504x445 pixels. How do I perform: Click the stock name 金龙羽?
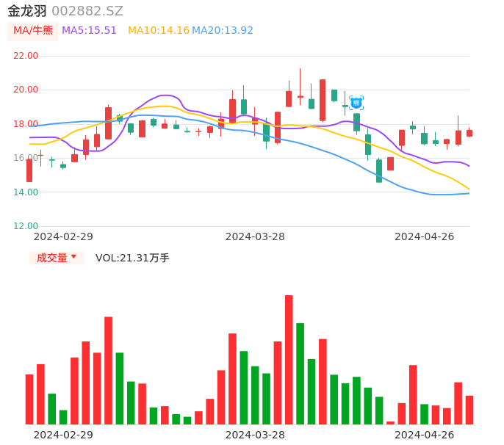(x=27, y=11)
